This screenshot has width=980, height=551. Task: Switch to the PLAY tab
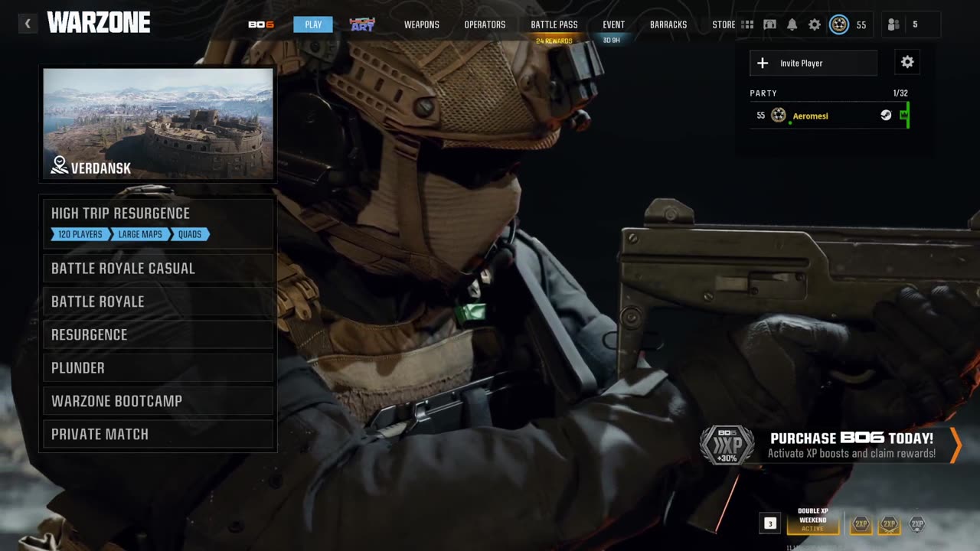313,24
